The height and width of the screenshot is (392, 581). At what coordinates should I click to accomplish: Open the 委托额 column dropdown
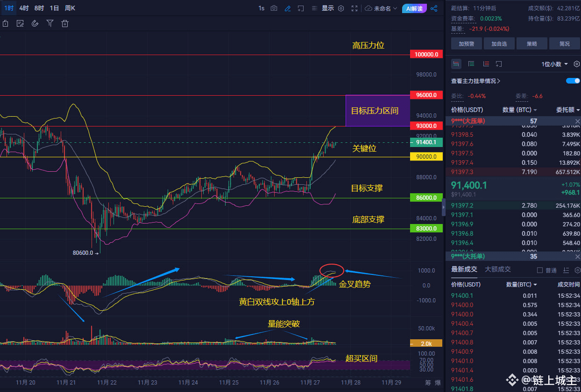(568, 110)
